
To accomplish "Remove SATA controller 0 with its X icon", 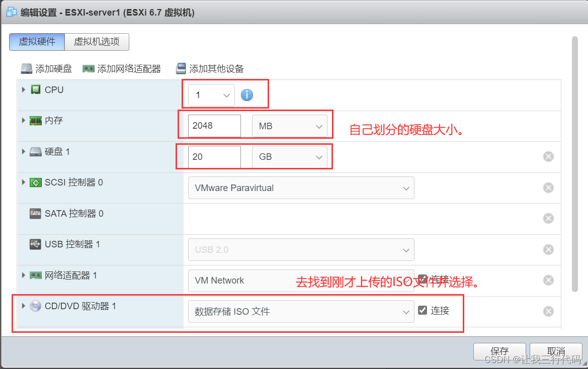I will click(x=548, y=218).
